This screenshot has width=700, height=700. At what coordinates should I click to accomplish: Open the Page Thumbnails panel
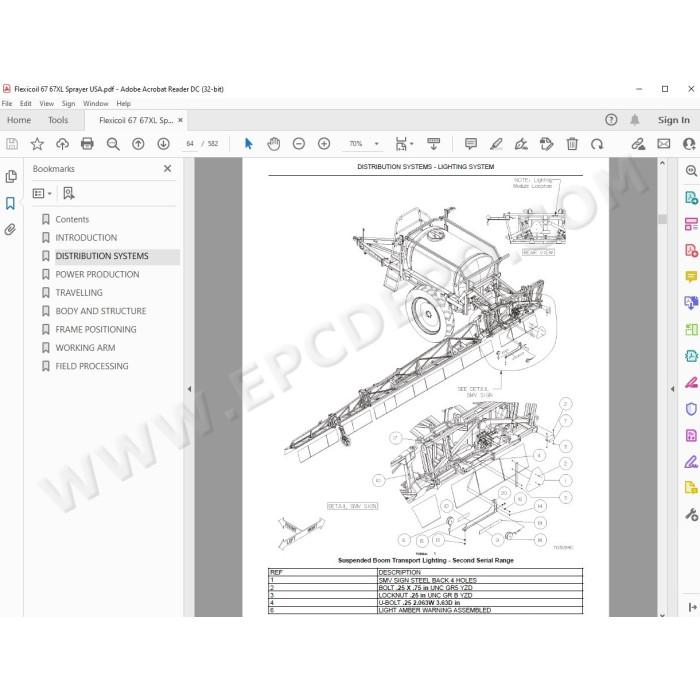(x=11, y=177)
